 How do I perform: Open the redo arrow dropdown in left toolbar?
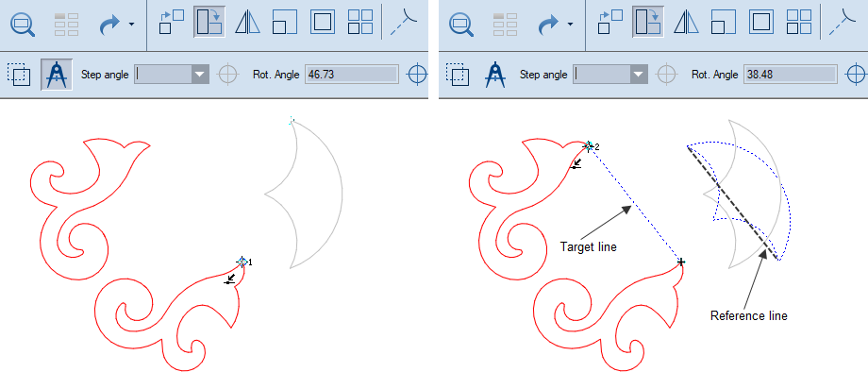(131, 24)
